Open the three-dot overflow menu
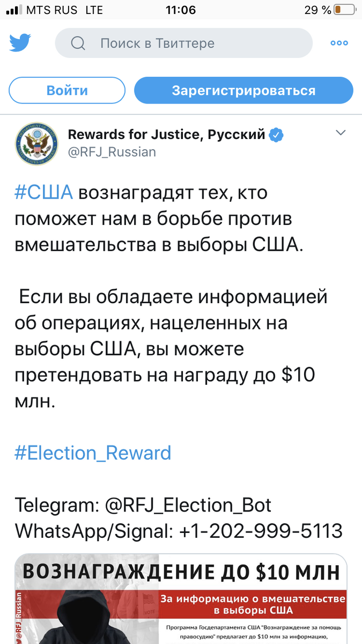 click(339, 43)
